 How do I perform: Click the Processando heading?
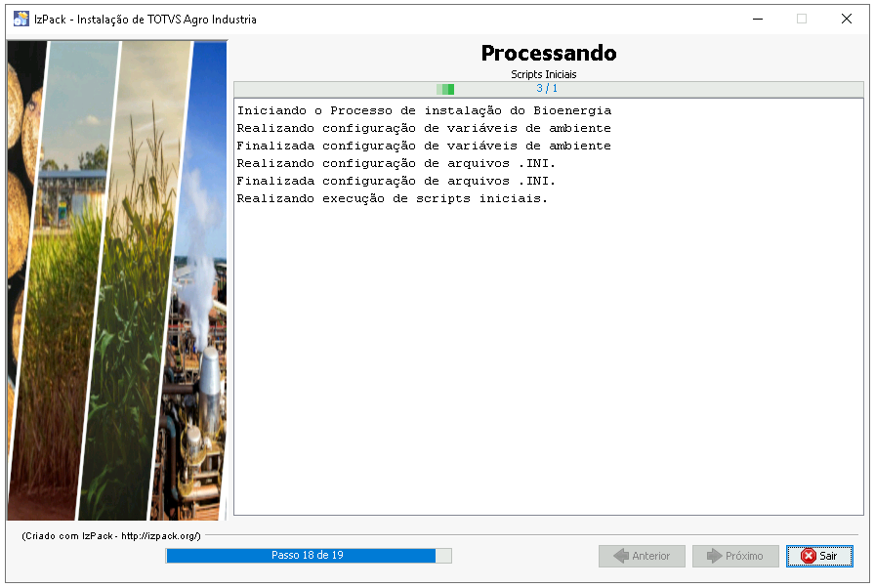click(549, 53)
